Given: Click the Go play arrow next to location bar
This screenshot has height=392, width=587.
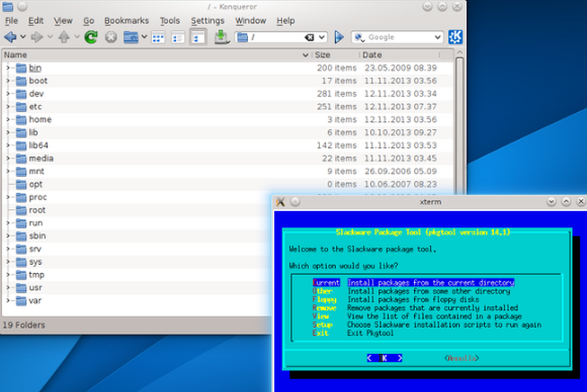Looking at the screenshot, I should [x=339, y=37].
